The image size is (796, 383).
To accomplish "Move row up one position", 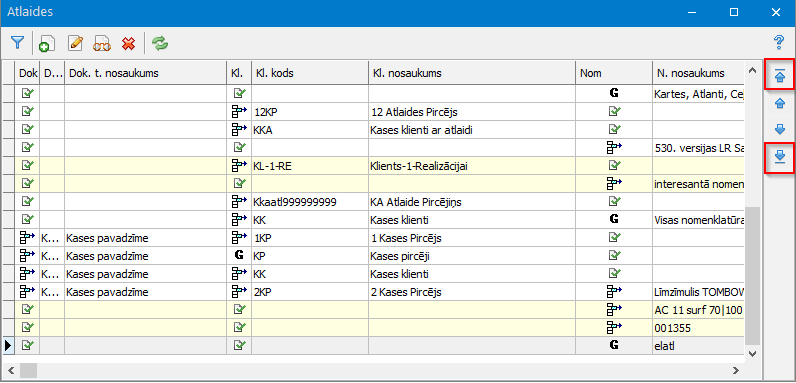I will click(x=780, y=104).
